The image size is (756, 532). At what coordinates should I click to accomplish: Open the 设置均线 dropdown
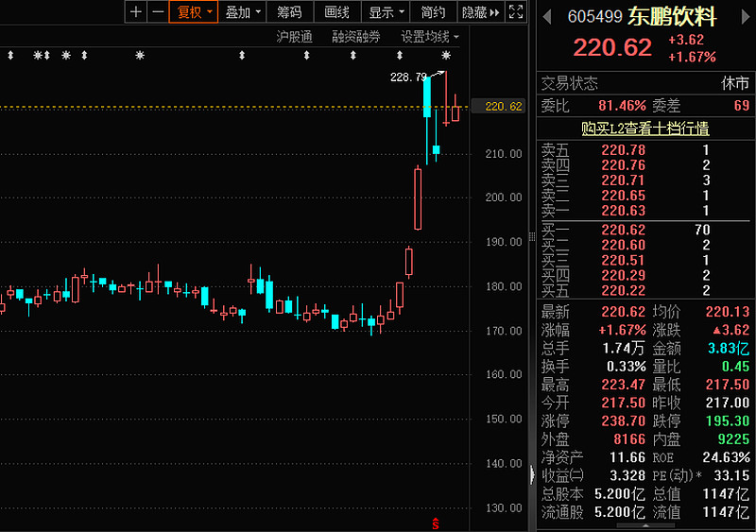click(430, 37)
